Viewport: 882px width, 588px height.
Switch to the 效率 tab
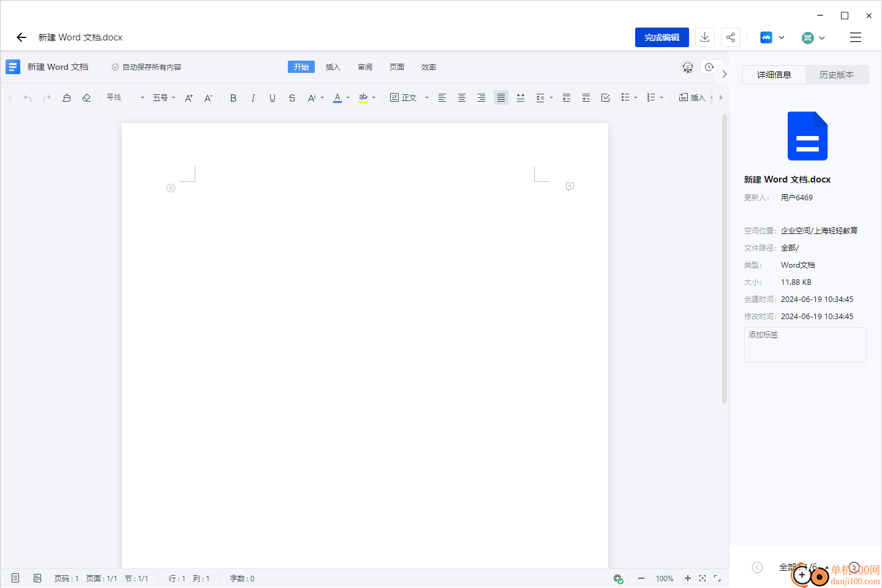coord(429,67)
